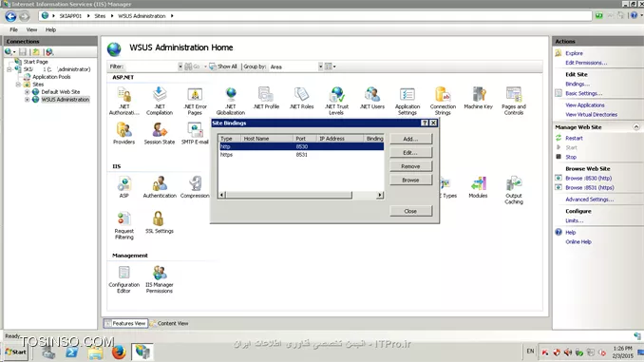This screenshot has width=644, height=362.
Task: Open .NET Error Pages feature
Action: click(195, 101)
